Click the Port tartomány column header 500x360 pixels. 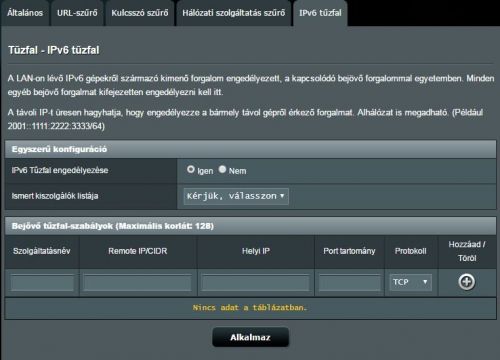[349, 251]
